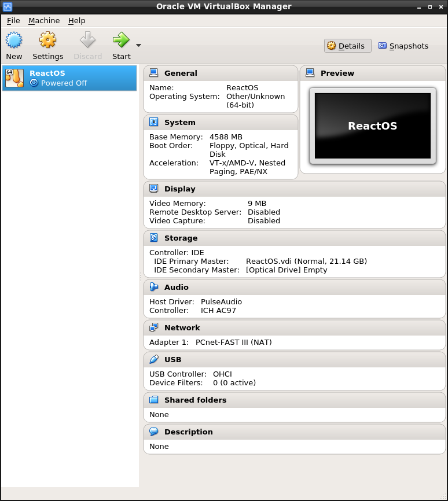
Task: Maximize the VirtualBox Manager window
Action: pyautogui.click(x=430, y=7)
